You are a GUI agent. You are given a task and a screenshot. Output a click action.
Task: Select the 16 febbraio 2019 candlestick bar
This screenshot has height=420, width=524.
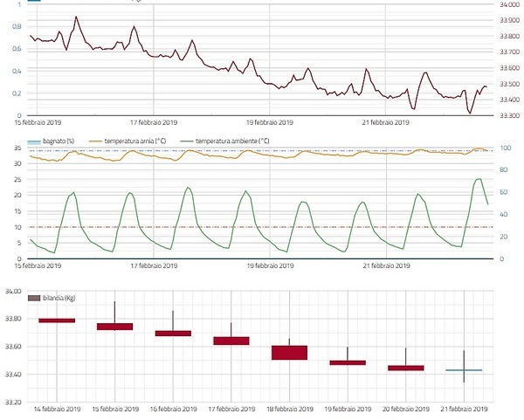click(x=173, y=333)
